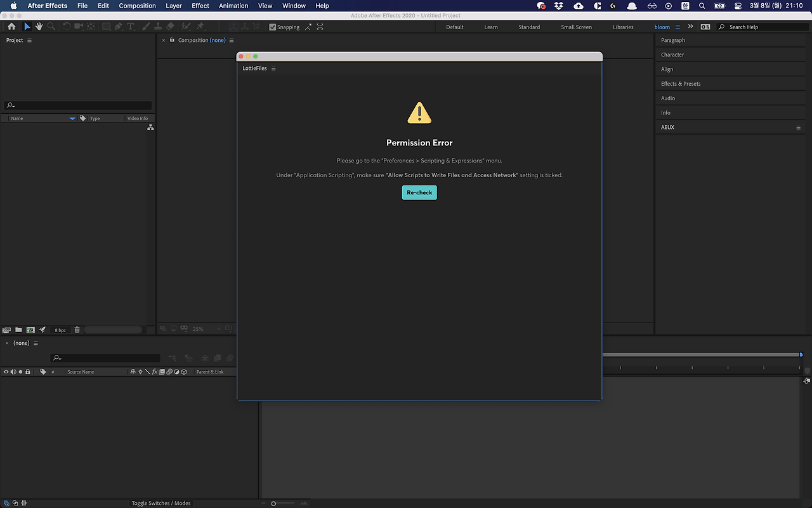Select the Puppet Pin tool
Viewport: 812px width, 508px height.
[200, 27]
